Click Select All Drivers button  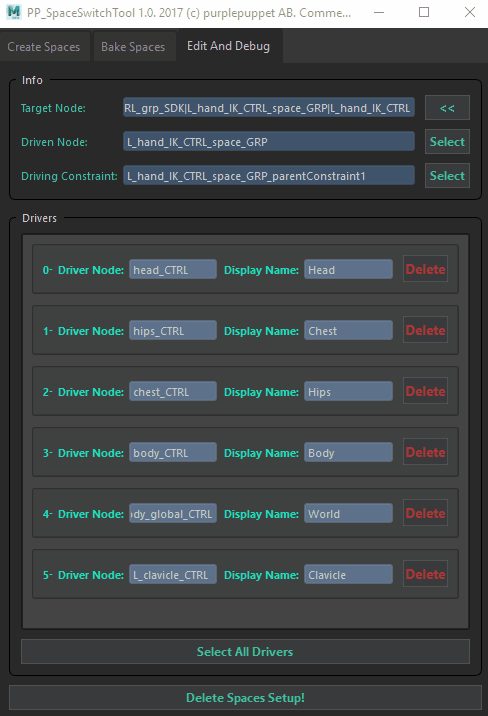pyautogui.click(x=245, y=652)
